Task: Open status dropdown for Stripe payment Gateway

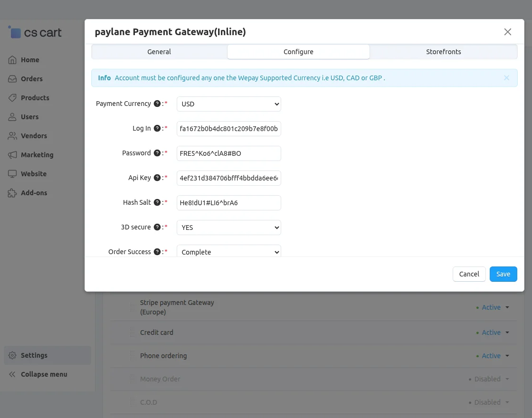Action: coord(507,307)
